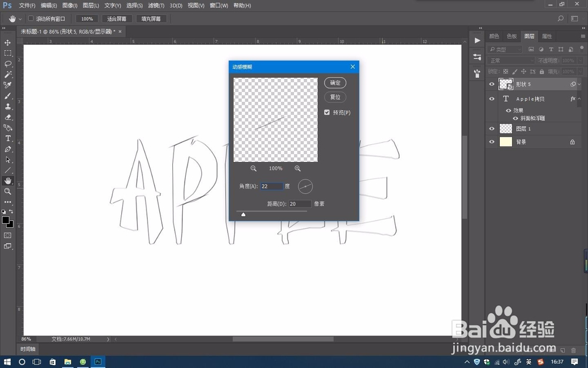Open the 文件(F) menu

27,6
